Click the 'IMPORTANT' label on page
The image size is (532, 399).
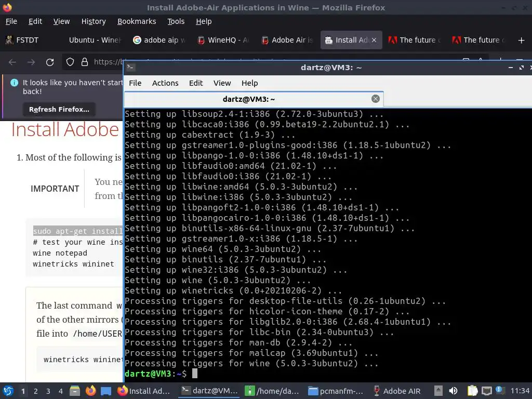pyautogui.click(x=55, y=189)
